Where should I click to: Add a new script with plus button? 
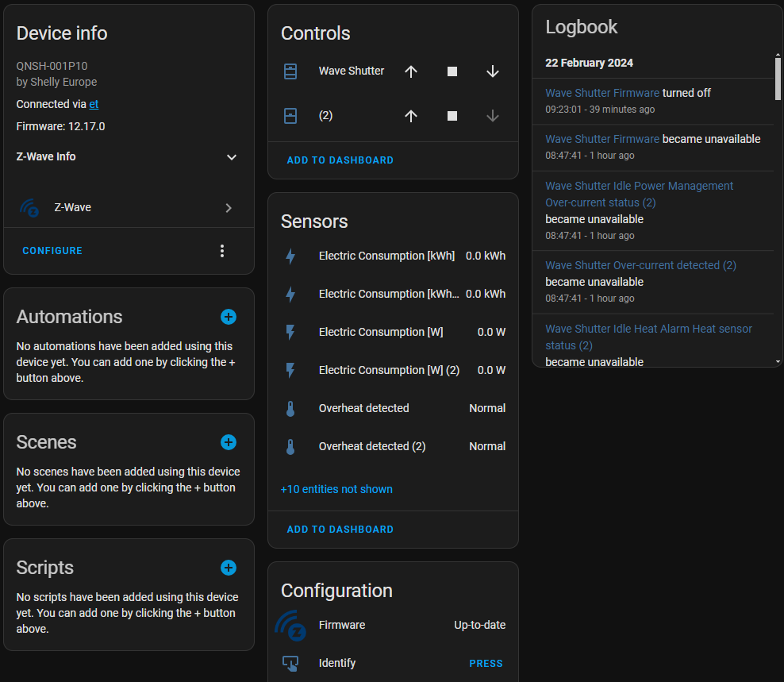click(x=229, y=568)
